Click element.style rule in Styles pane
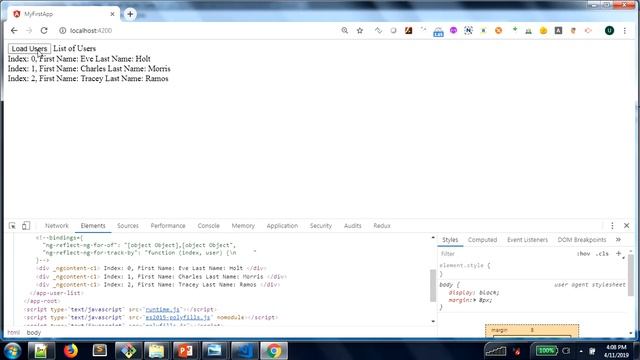The width and height of the screenshot is (640, 360). pyautogui.click(x=465, y=265)
